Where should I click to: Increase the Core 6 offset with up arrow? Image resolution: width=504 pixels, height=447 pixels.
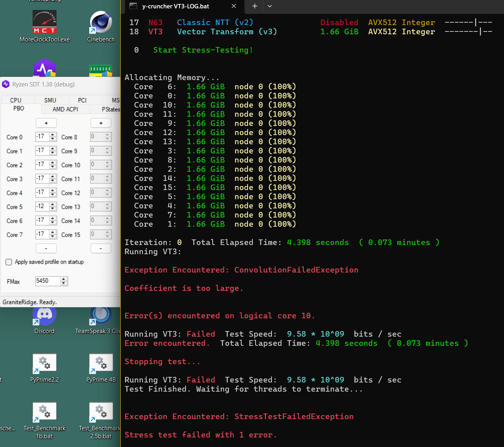pyautogui.click(x=53, y=218)
